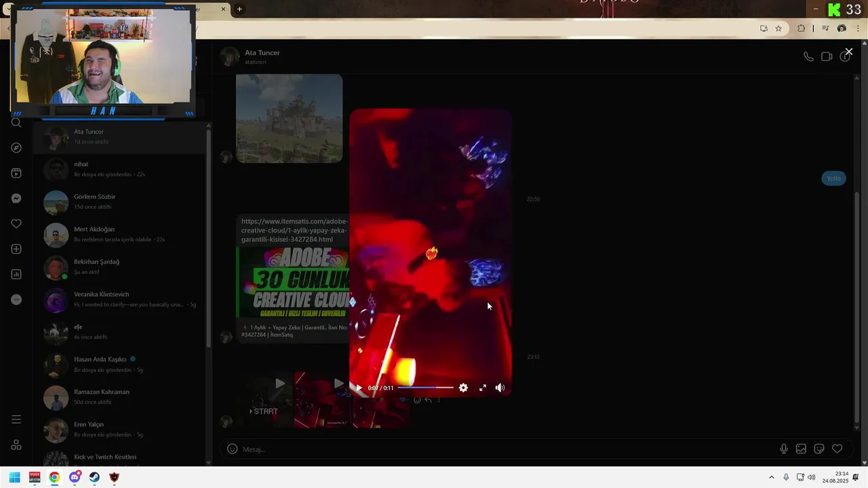
Task: Open the message's three-dot options
Action: (439, 400)
